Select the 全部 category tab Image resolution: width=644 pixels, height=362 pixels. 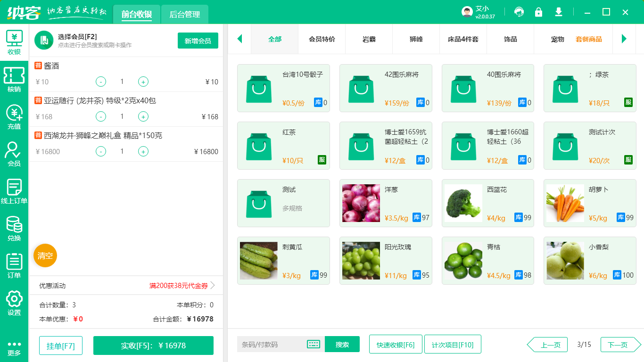(275, 39)
